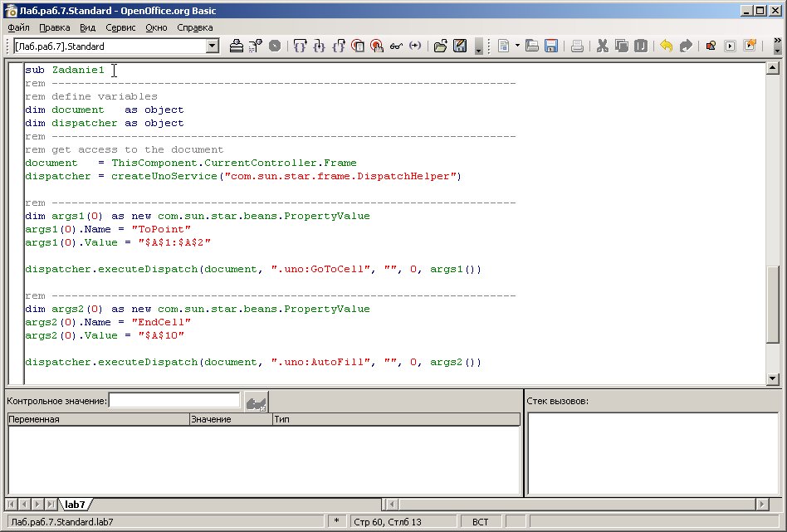Select the lab7 module tab
The width and height of the screenshot is (787, 532).
[x=76, y=504]
